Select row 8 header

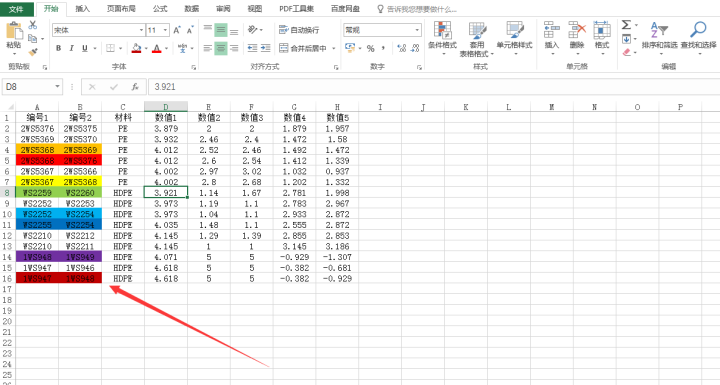[x=7, y=193]
